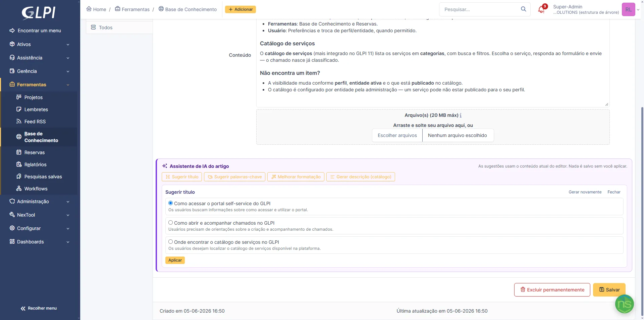Image resolution: width=644 pixels, height=320 pixels.
Task: Close the Sugerir título panel
Action: [614, 192]
